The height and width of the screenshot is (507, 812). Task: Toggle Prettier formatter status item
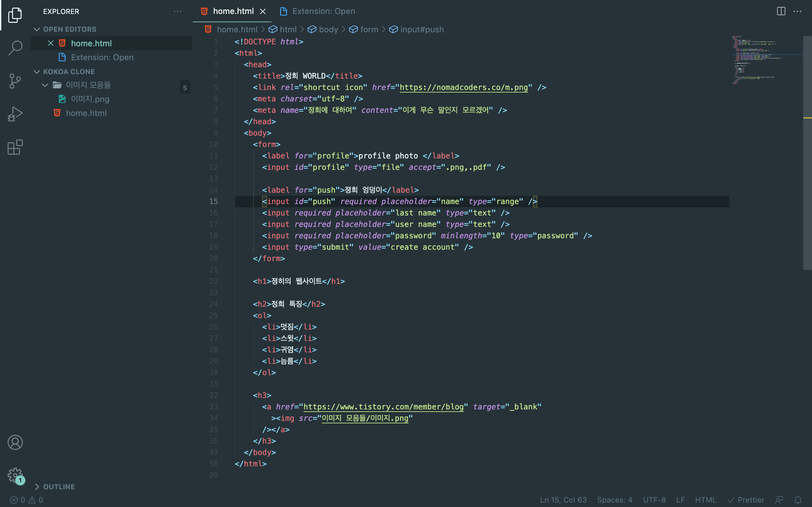(746, 500)
